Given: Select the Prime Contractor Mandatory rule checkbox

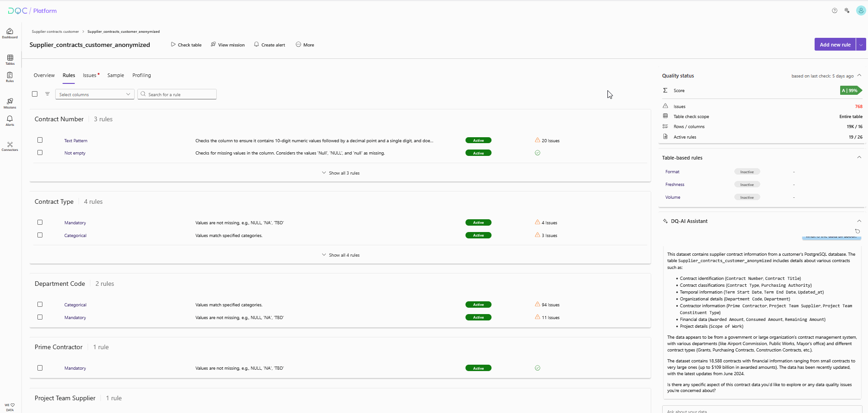Looking at the screenshot, I should (40, 368).
